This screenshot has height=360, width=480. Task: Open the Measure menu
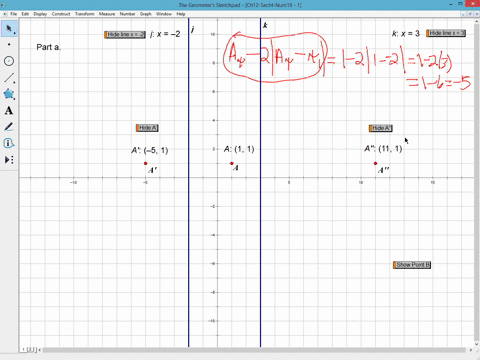107,14
